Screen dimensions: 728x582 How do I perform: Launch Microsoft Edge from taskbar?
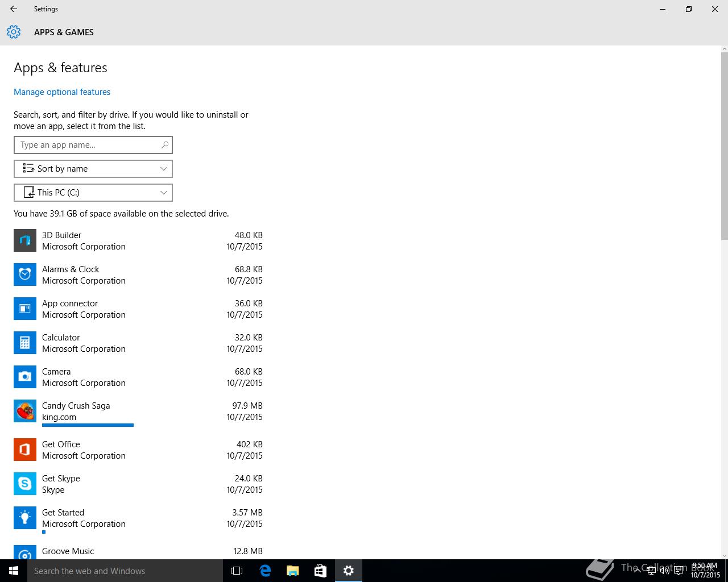click(x=265, y=571)
